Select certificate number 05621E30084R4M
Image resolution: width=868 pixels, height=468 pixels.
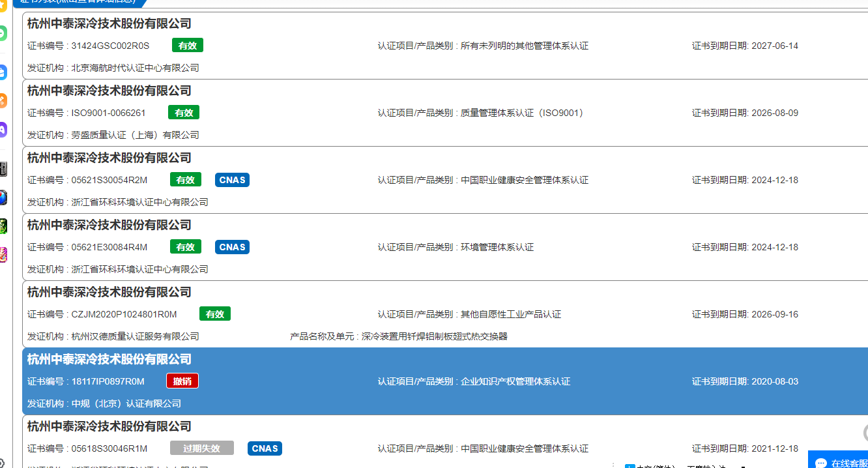pos(109,247)
